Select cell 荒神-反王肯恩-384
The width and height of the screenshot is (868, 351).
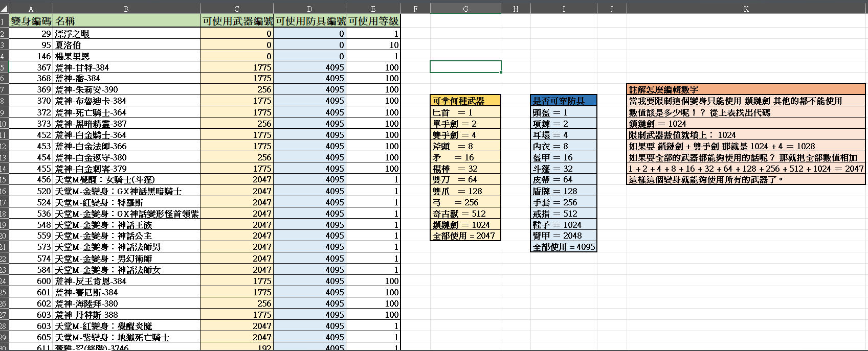126,281
